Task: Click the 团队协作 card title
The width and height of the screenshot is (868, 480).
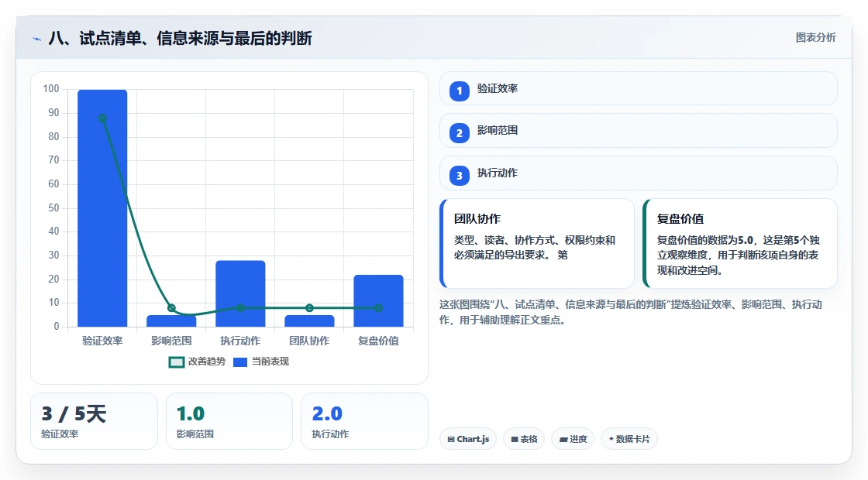Action: point(477,219)
